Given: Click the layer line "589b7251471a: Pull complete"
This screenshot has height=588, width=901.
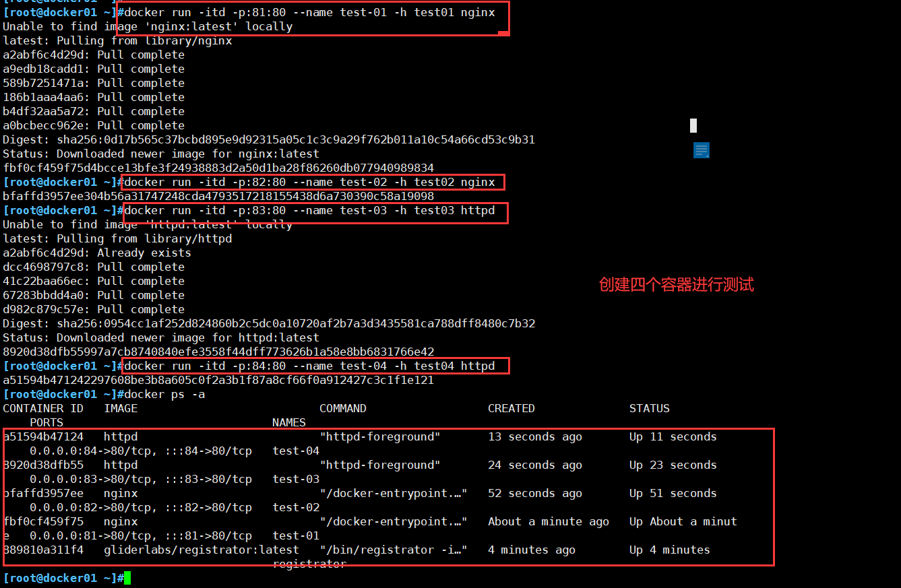Looking at the screenshot, I should (94, 83).
